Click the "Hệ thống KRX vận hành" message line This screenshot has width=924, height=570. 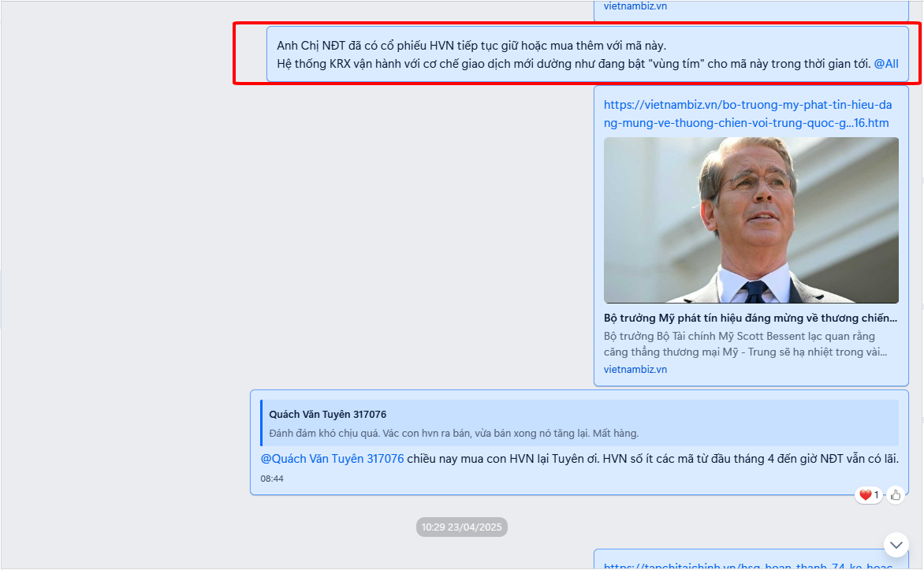tap(574, 64)
